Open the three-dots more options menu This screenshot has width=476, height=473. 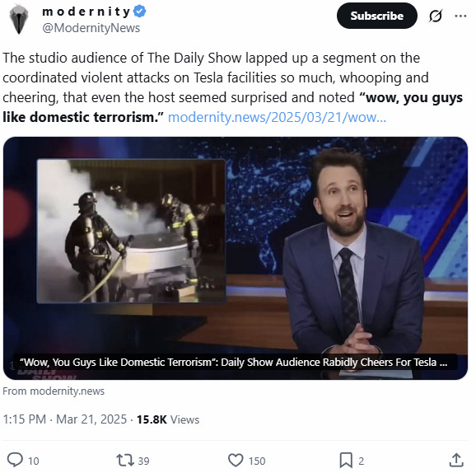[x=460, y=16]
